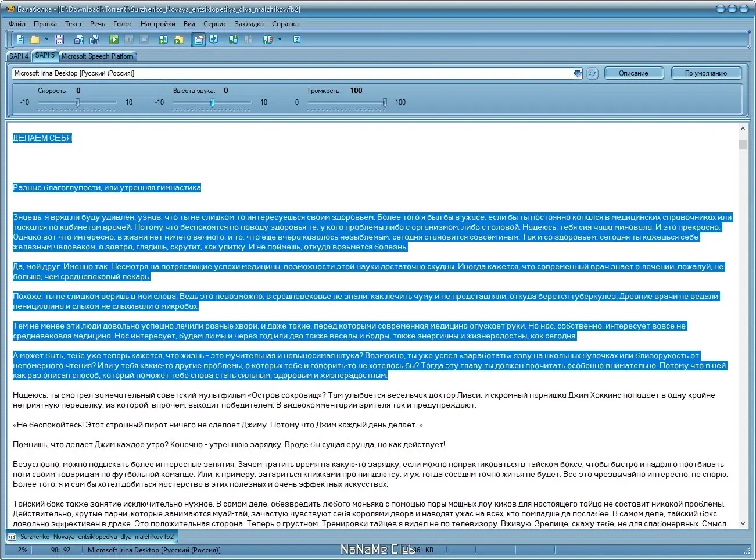Click the paragraph starting Помнишь, что делает Джим
The image size is (756, 560).
click(229, 444)
